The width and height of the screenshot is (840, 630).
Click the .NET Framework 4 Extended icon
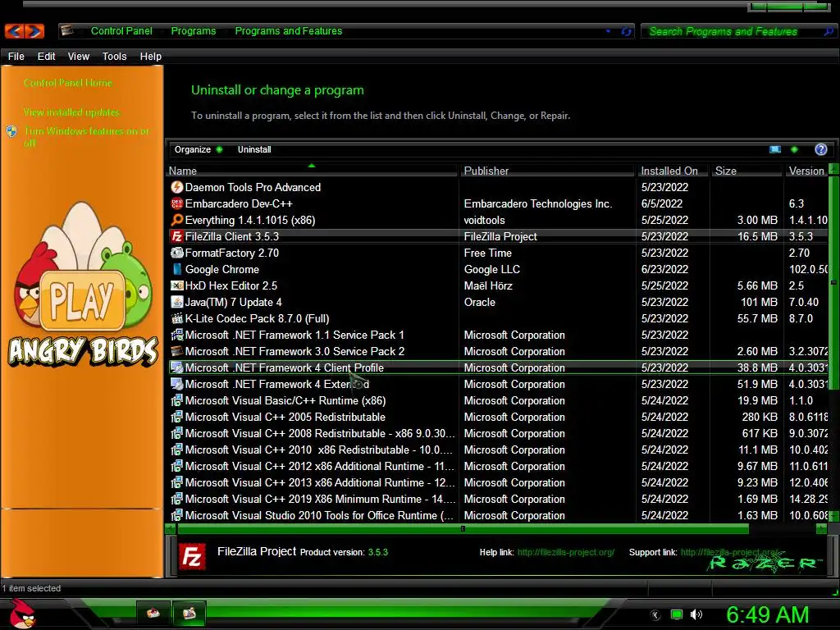(177, 384)
